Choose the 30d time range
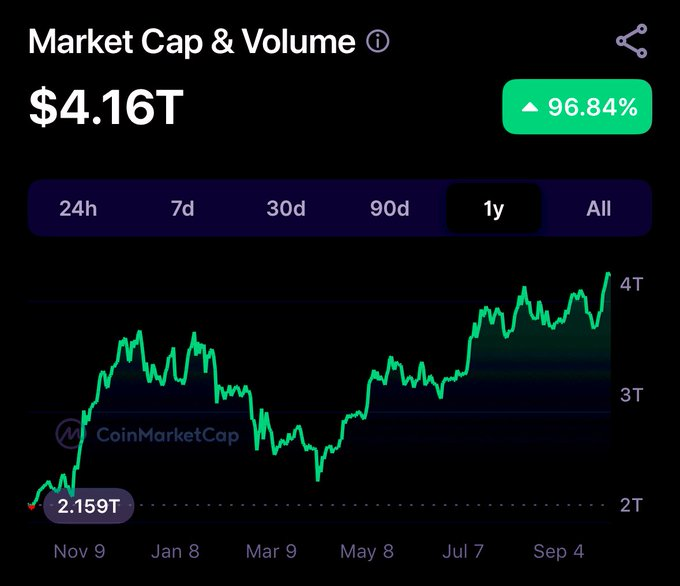 coord(286,209)
